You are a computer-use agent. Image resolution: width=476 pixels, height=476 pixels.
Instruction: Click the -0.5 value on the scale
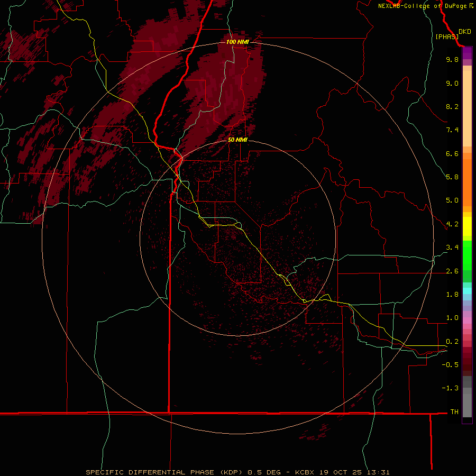click(x=450, y=365)
